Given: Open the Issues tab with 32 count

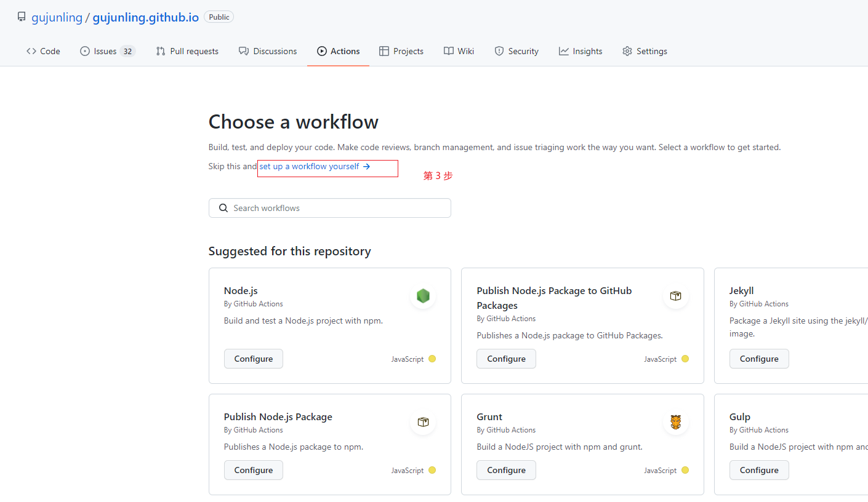Looking at the screenshot, I should click(107, 51).
